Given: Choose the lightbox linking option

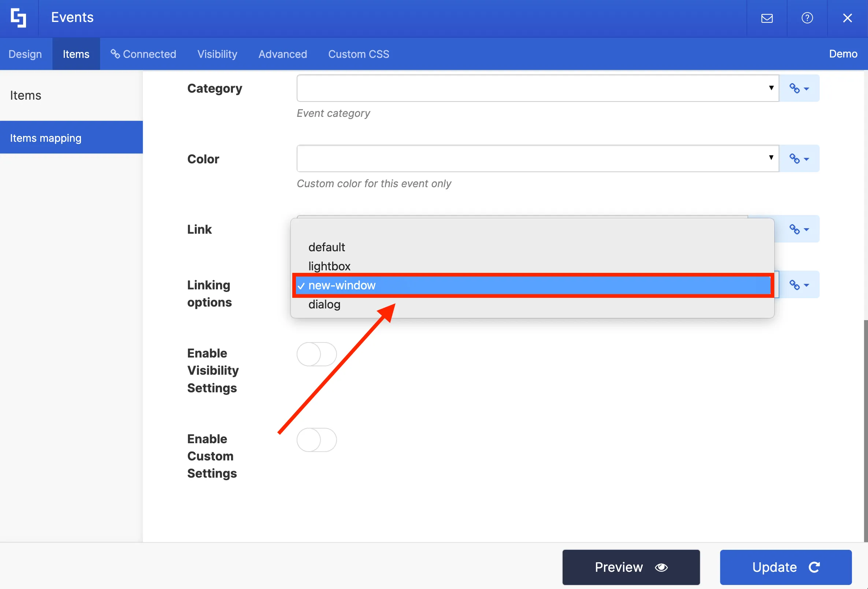Looking at the screenshot, I should [x=532, y=266].
